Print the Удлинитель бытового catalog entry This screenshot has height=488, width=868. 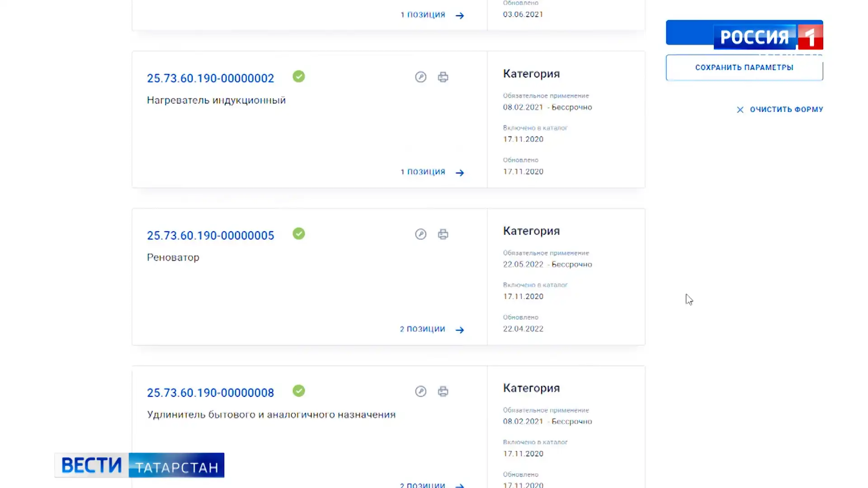click(443, 391)
